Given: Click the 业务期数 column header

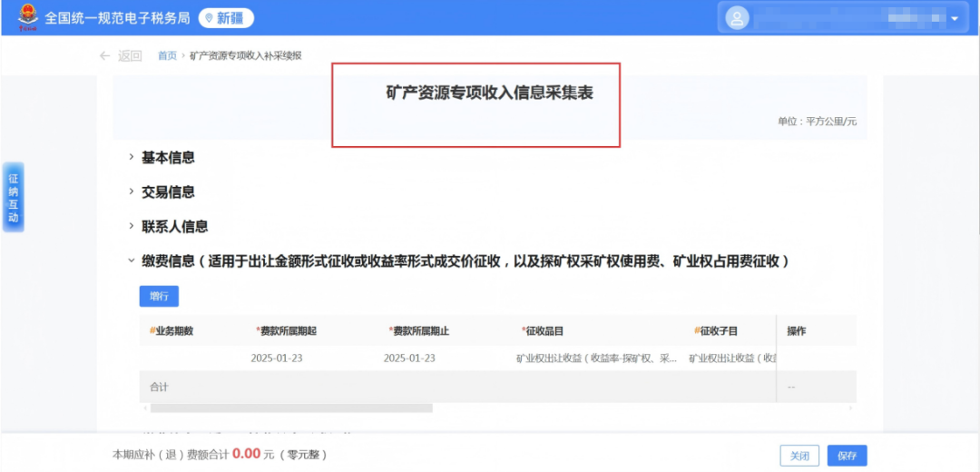Looking at the screenshot, I should (x=171, y=330).
